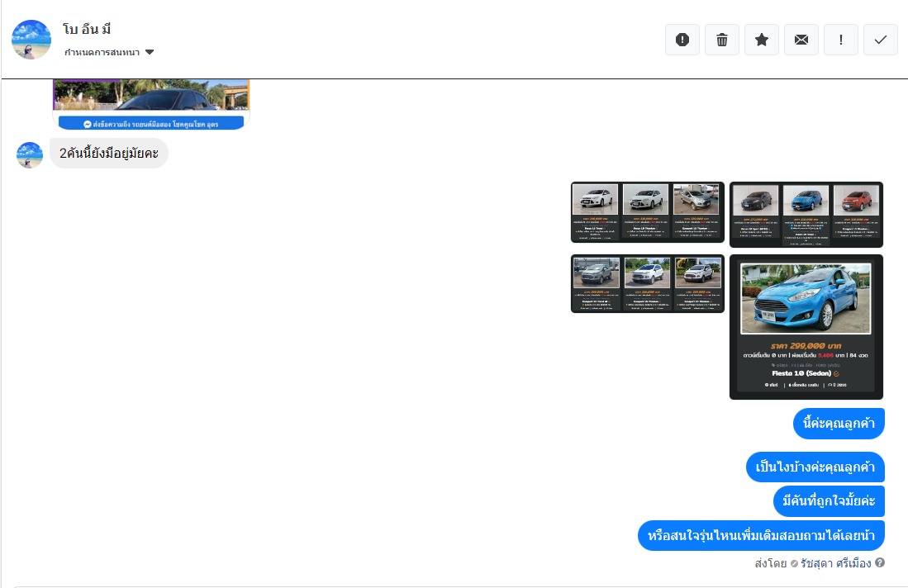Image resolution: width=908 pixels, height=588 pixels.
Task: Open contact name โบ อิน มี
Action: pyautogui.click(x=87, y=28)
